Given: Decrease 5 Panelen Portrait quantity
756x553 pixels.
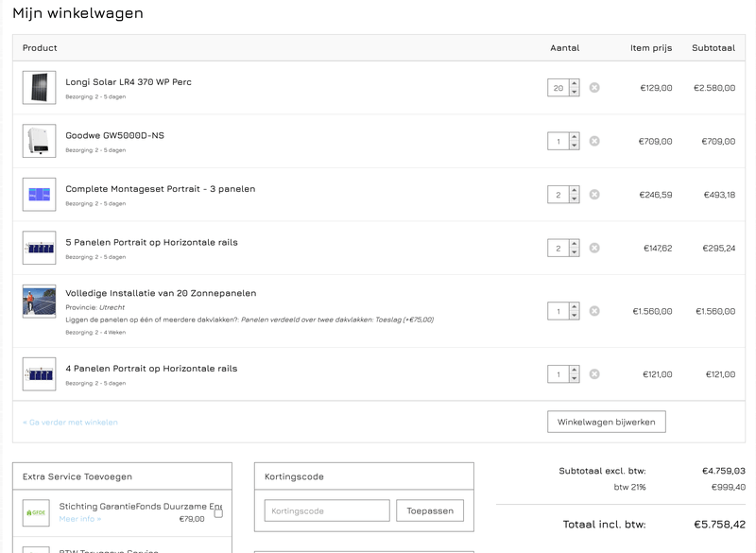Looking at the screenshot, I should [575, 253].
